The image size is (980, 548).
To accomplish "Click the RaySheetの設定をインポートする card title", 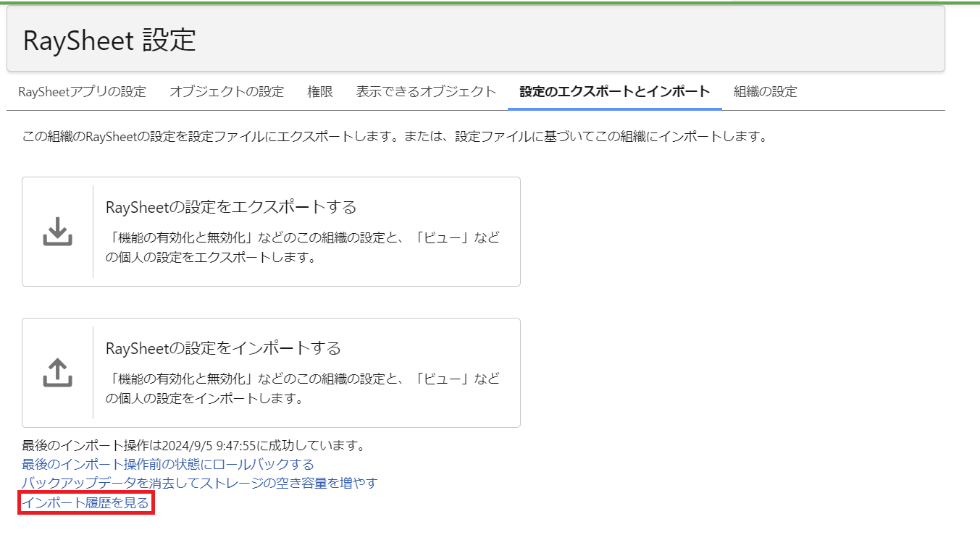I will 223,348.
